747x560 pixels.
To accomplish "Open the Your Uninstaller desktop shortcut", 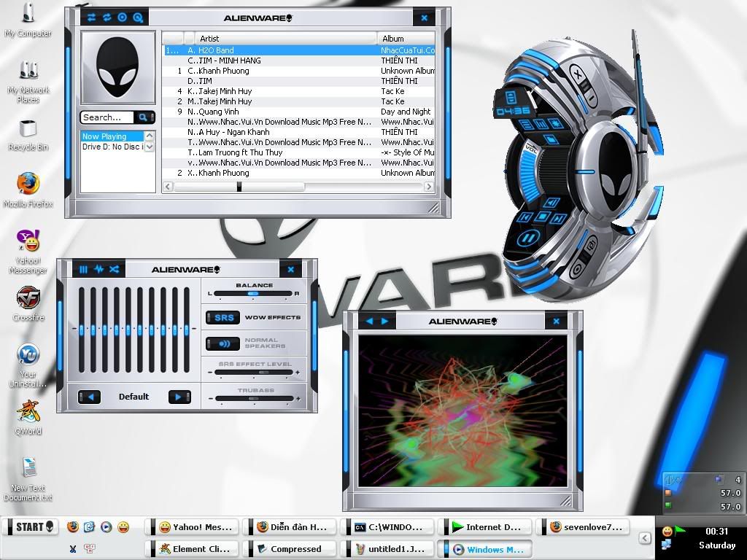I will click(28, 366).
